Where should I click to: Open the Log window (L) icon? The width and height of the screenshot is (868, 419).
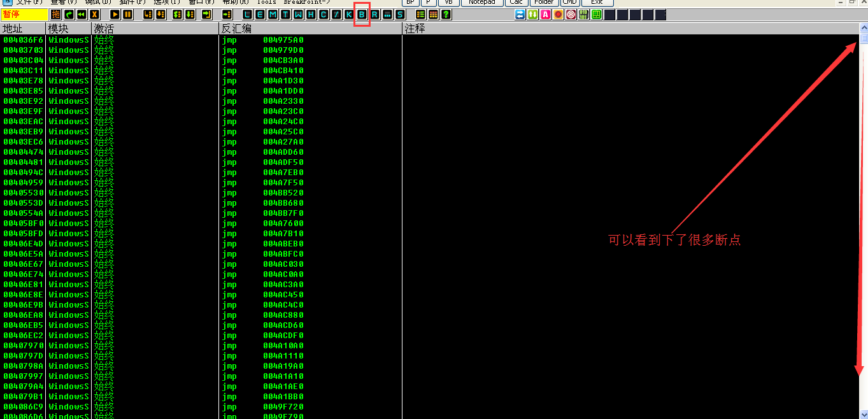coord(248,14)
